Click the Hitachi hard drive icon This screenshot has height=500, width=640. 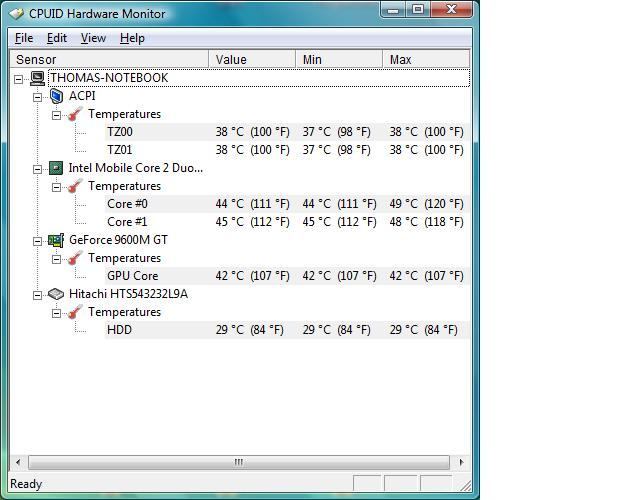click(x=56, y=294)
